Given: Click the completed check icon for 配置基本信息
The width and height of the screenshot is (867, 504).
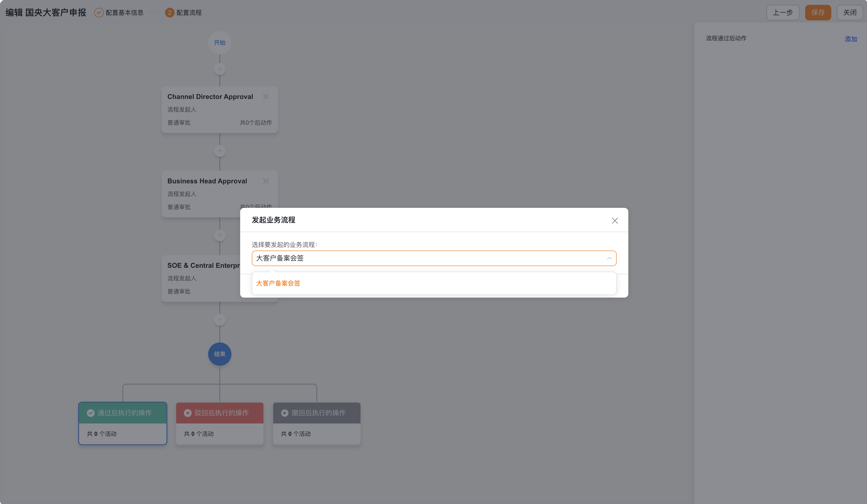Looking at the screenshot, I should point(99,13).
